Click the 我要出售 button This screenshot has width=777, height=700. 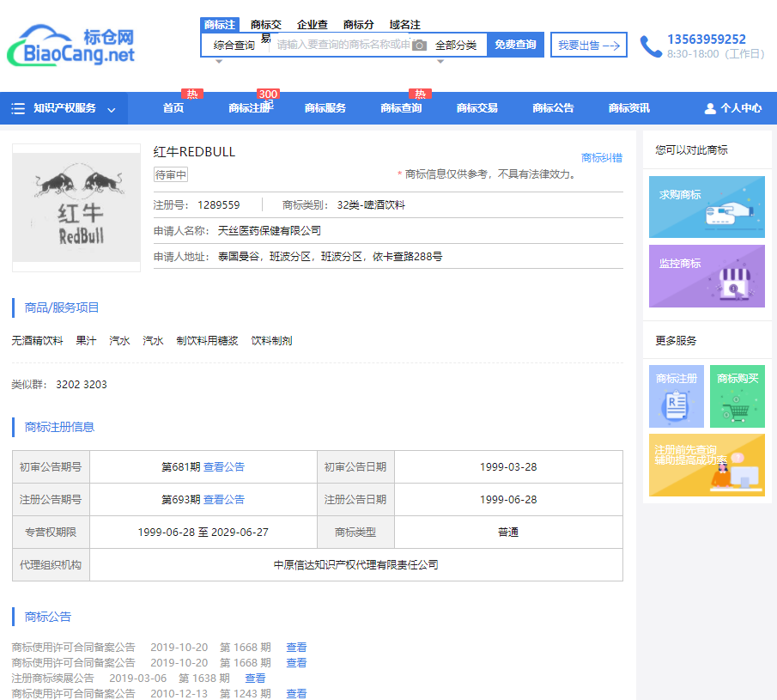click(589, 45)
